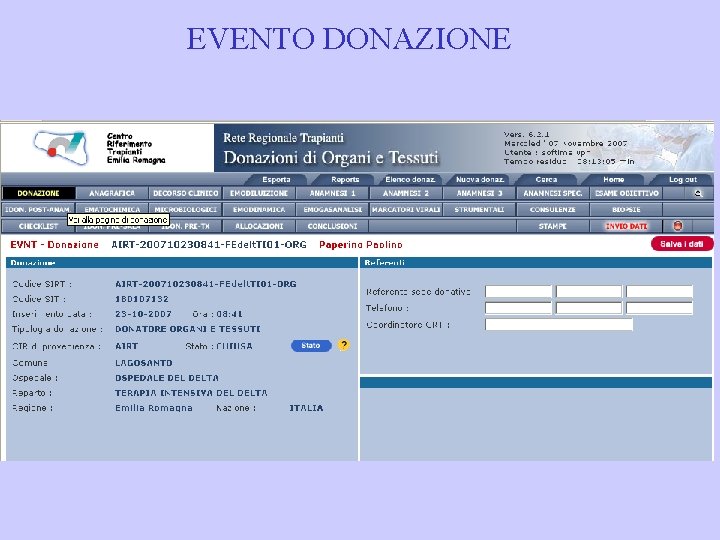
Task: Focus first Referente sede donativa field
Action: click(518, 292)
